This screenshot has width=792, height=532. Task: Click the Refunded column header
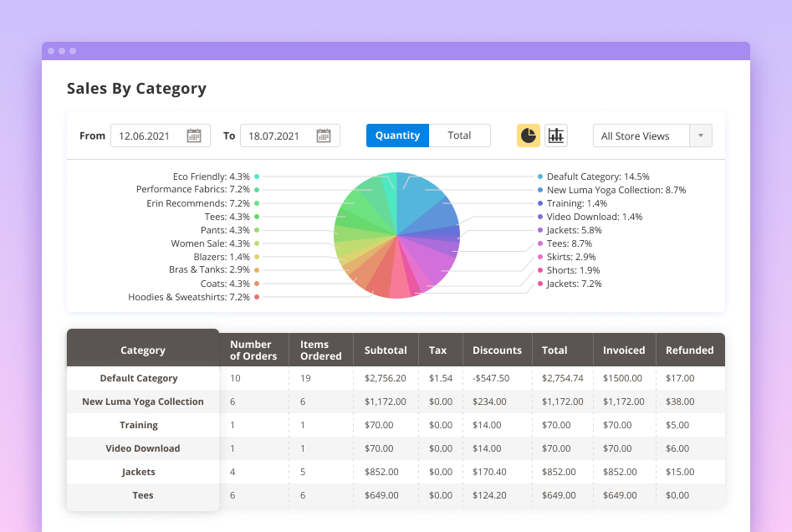pos(689,350)
